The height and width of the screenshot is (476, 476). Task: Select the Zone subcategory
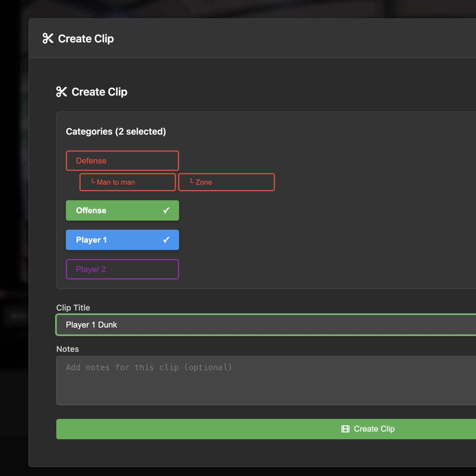[x=226, y=182]
